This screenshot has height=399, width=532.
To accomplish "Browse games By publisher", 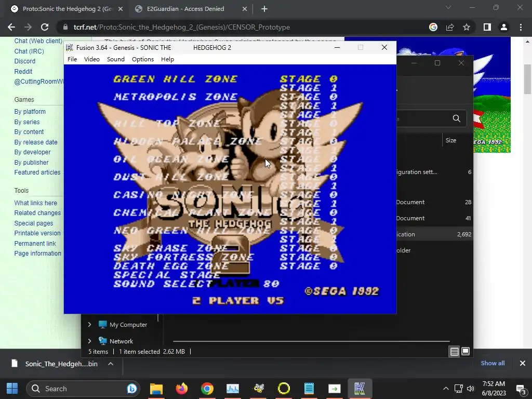I will tap(31, 163).
